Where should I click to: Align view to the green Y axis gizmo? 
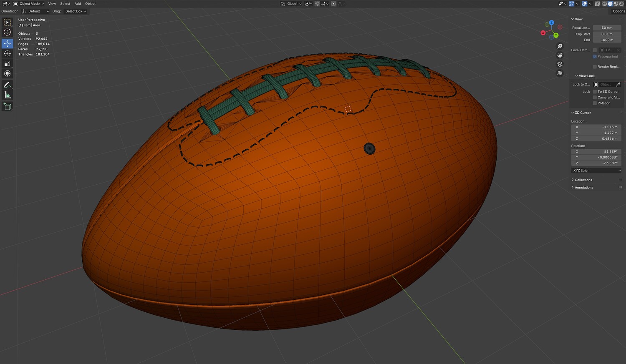[556, 35]
